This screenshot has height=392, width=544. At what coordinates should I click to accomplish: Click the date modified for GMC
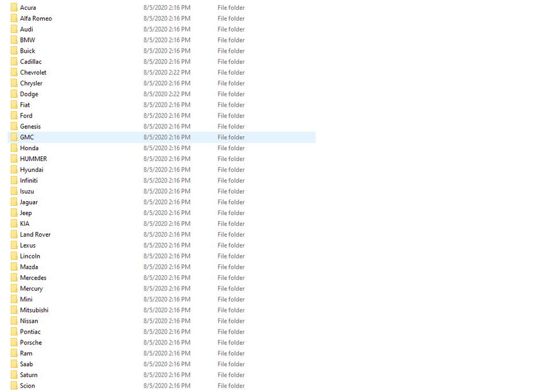pos(167,137)
